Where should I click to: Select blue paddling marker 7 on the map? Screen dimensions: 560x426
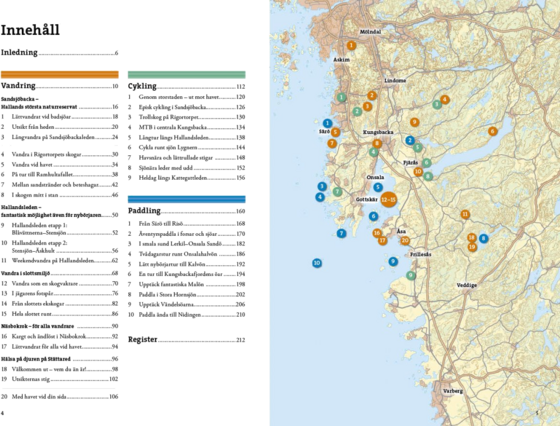[341, 234]
